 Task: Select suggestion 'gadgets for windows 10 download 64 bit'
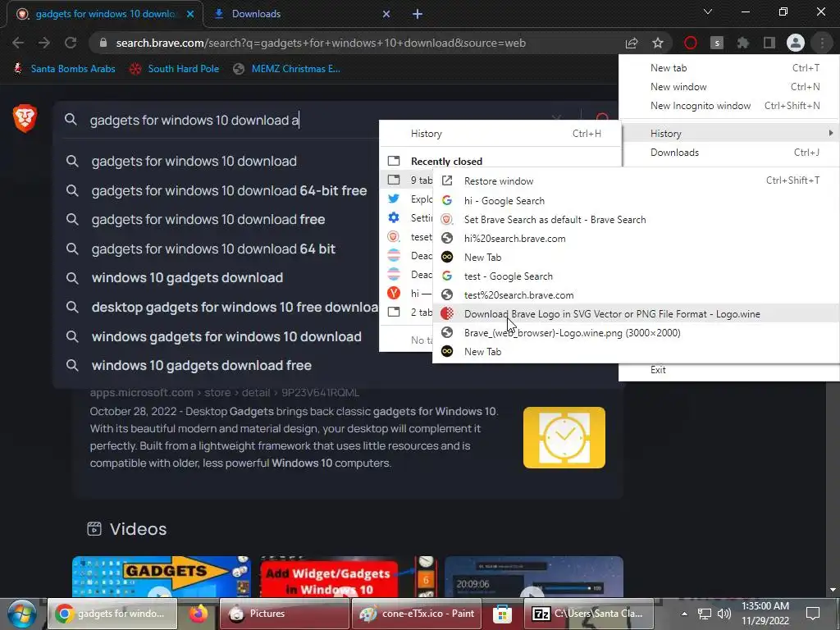217,249
